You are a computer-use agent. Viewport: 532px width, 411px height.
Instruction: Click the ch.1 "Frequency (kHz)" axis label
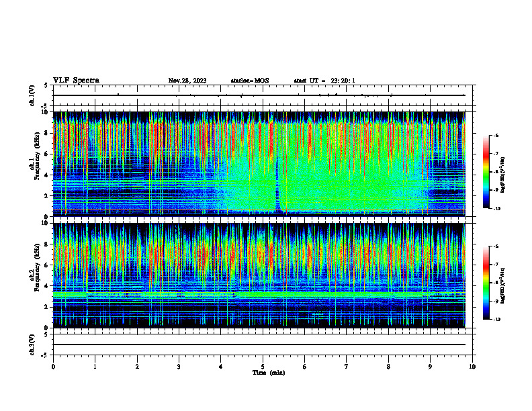[38, 155]
